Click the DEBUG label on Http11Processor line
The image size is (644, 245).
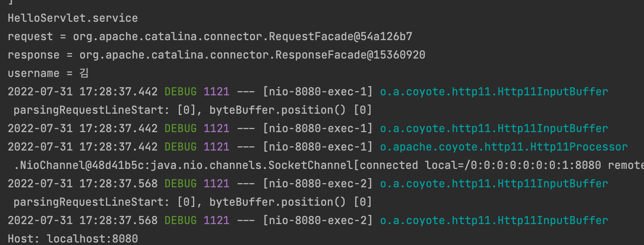coord(180,147)
